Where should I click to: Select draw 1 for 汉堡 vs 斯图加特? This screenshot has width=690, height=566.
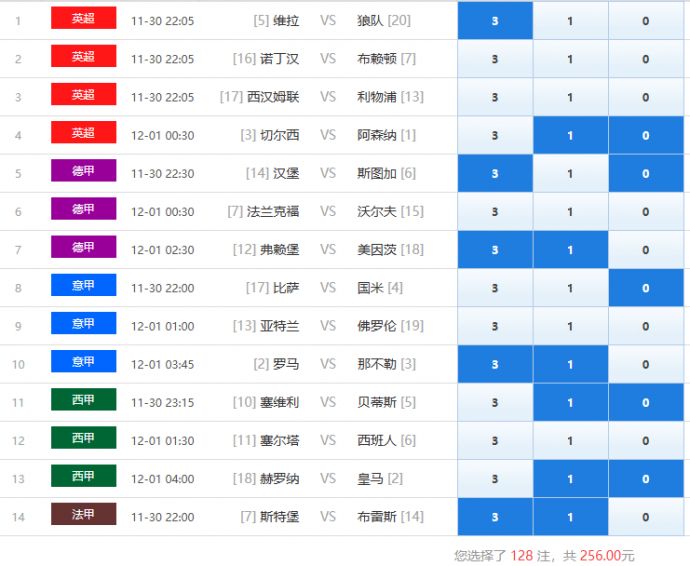tap(570, 174)
